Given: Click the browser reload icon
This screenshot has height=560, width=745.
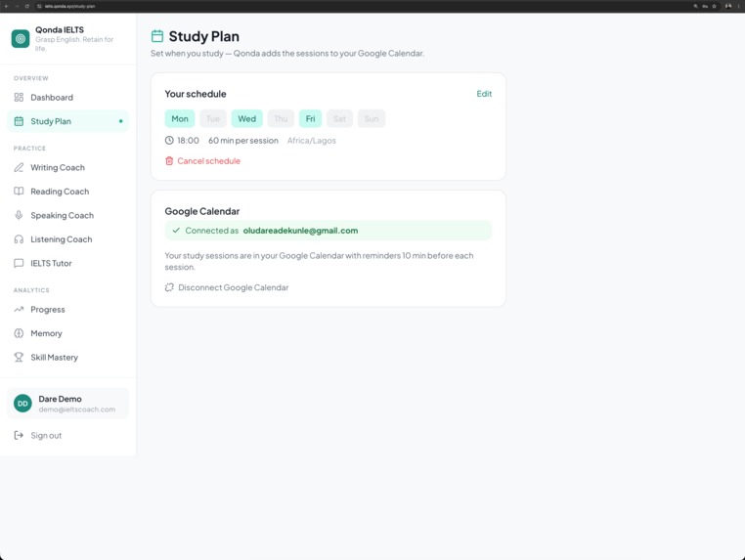Looking at the screenshot, I should [x=27, y=6].
